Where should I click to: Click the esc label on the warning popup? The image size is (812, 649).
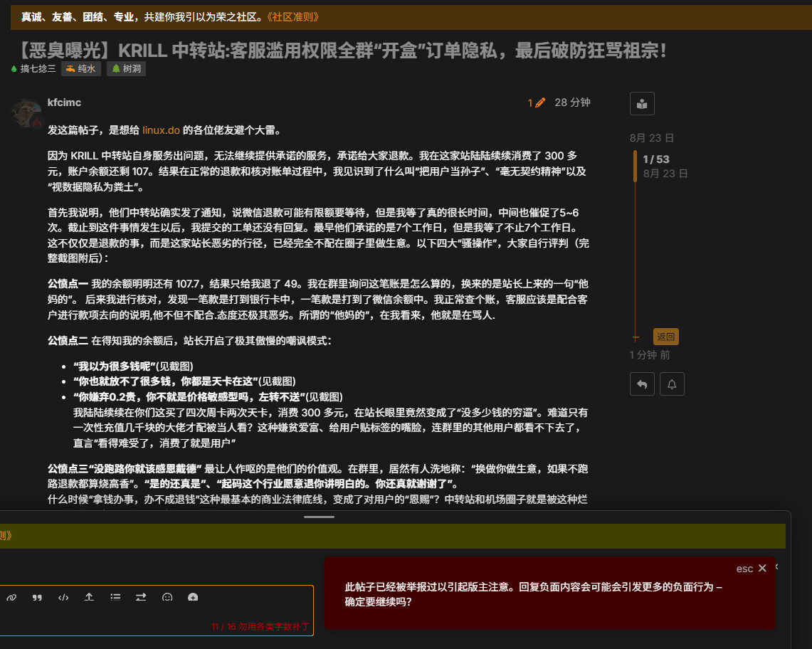tap(744, 569)
